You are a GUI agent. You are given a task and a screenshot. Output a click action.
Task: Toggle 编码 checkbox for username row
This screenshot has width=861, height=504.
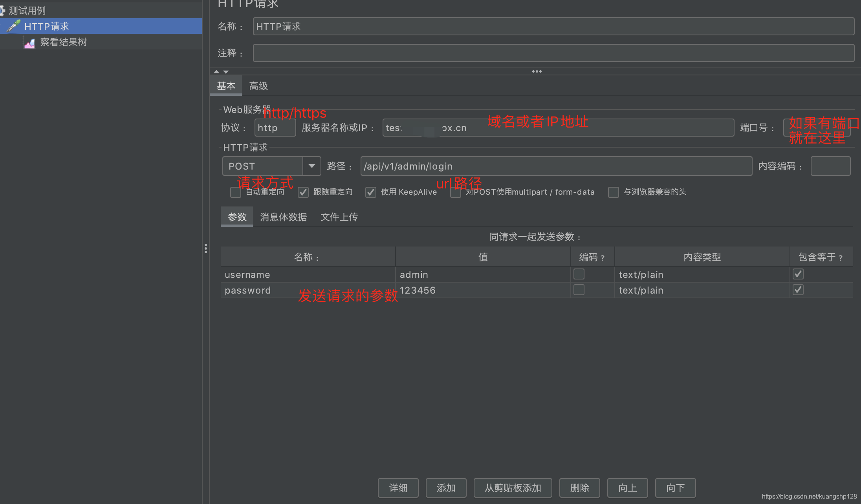(x=579, y=274)
